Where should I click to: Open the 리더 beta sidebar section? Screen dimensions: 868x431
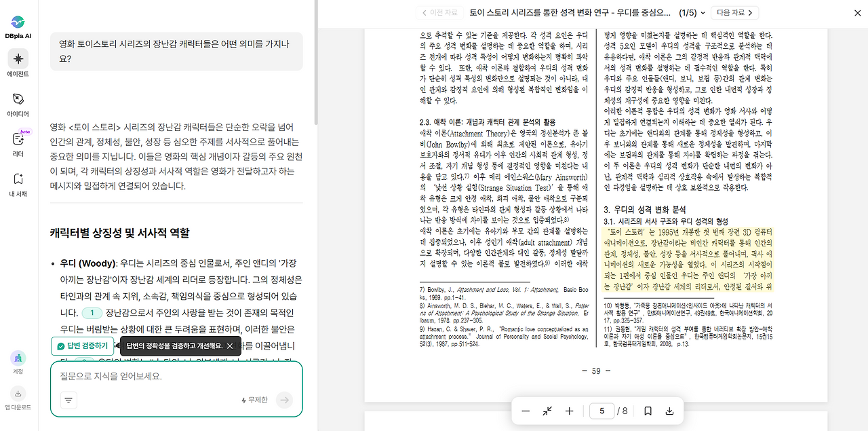click(18, 143)
